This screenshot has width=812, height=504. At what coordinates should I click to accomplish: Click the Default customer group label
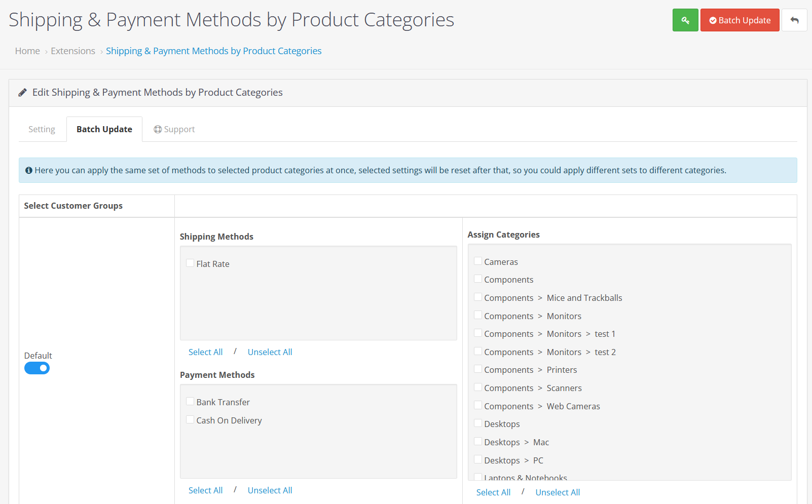click(38, 356)
